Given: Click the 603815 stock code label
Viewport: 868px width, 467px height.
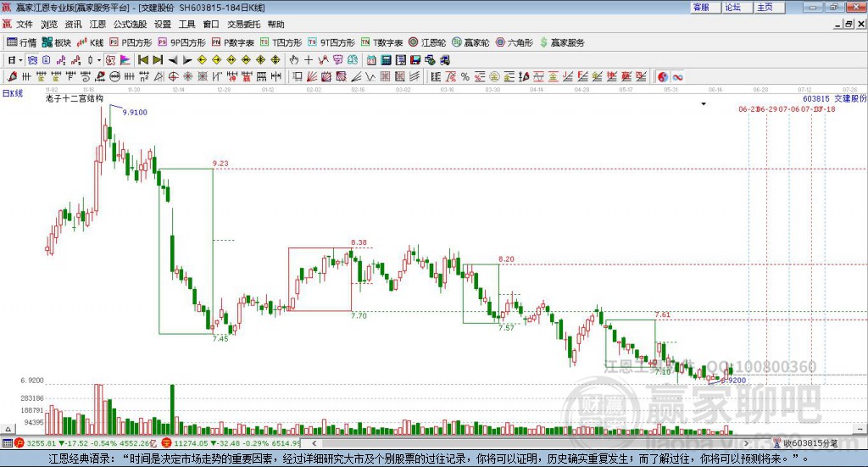Looking at the screenshot, I should click(816, 98).
